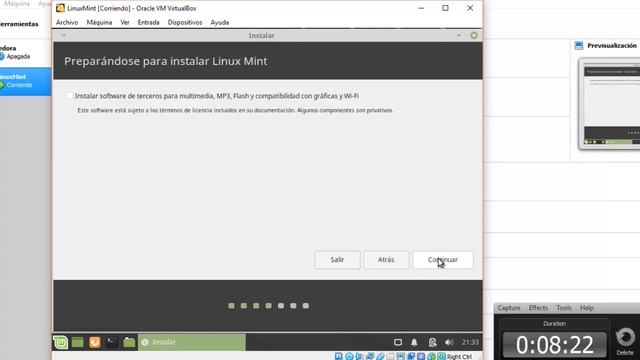Click the green close button of Instalar window
The image size is (640, 360).
pyautogui.click(x=474, y=36)
